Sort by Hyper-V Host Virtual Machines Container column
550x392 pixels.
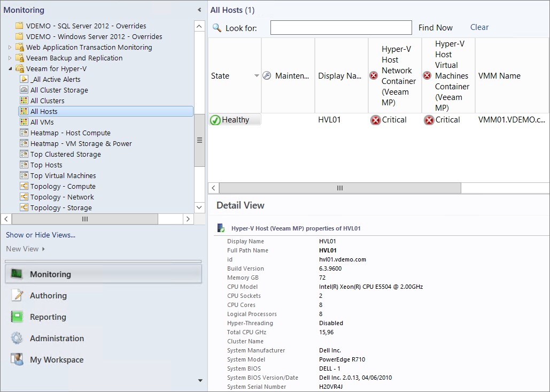point(448,76)
